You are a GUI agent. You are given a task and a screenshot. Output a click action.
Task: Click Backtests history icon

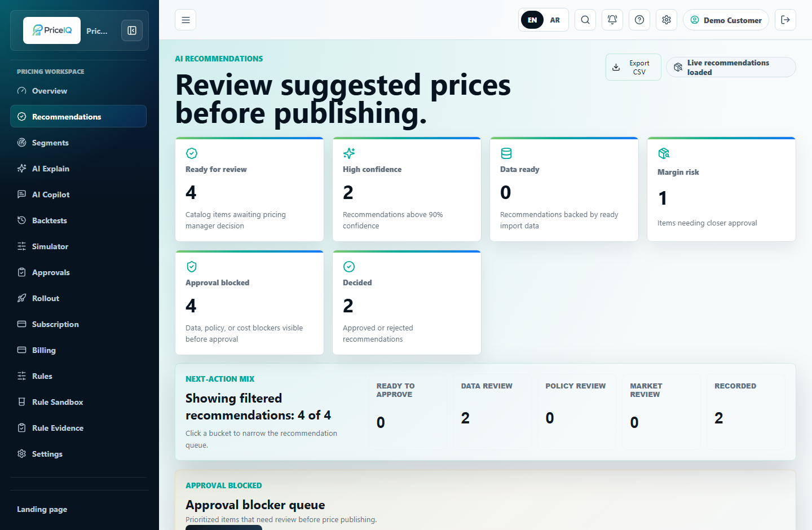22,220
